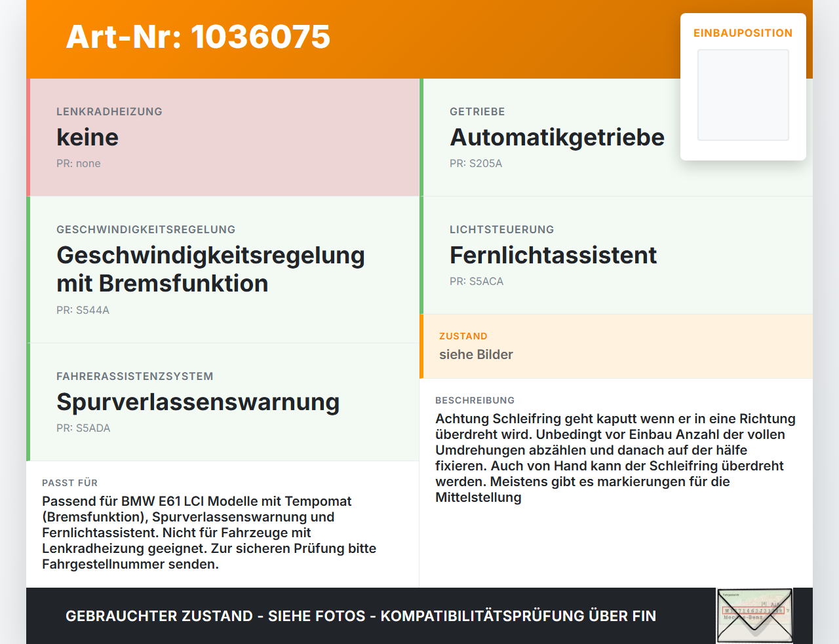Select the Art-Nr: 1036075 heading
The width and height of the screenshot is (839, 644).
198,37
